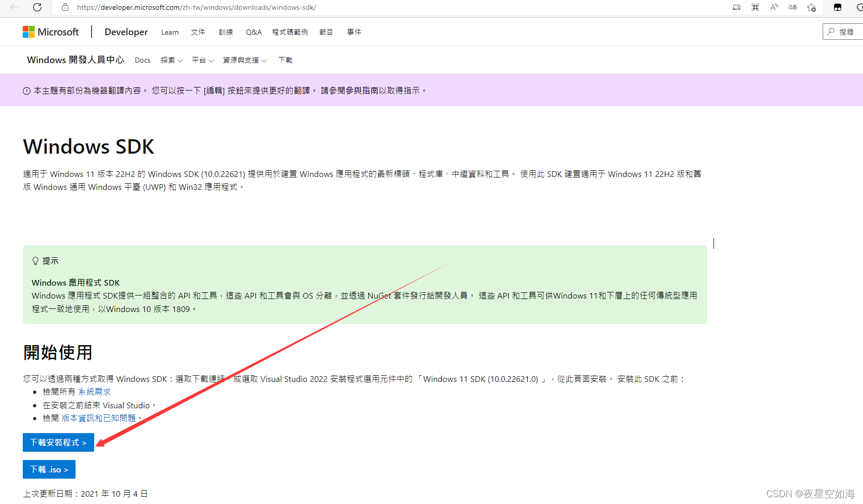
Task: Switch to the Docs section
Action: 142,60
